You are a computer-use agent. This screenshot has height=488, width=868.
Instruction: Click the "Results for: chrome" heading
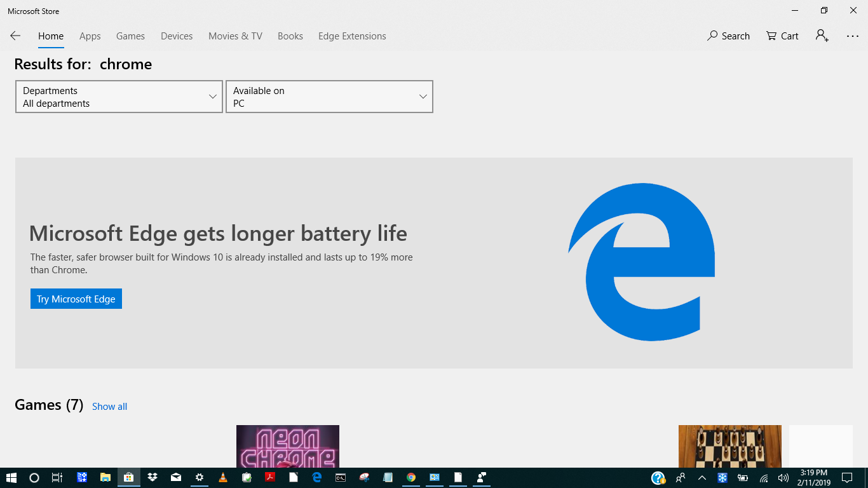(x=83, y=64)
